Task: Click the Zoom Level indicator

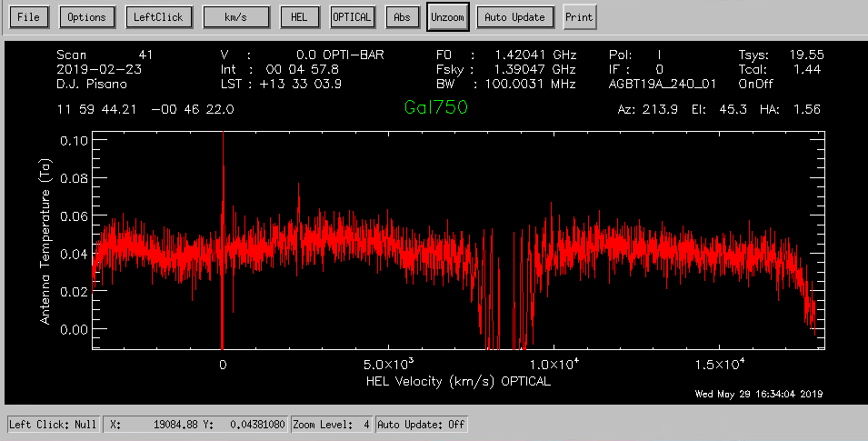Action: pos(331,425)
